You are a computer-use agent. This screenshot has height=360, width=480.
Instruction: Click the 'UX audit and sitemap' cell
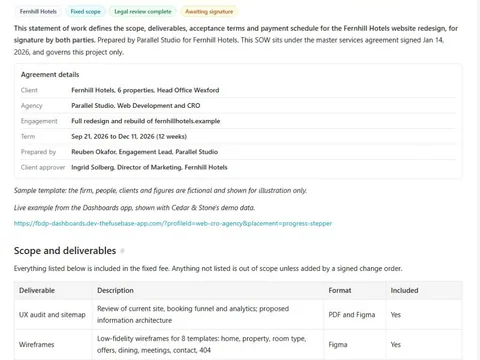point(52,315)
